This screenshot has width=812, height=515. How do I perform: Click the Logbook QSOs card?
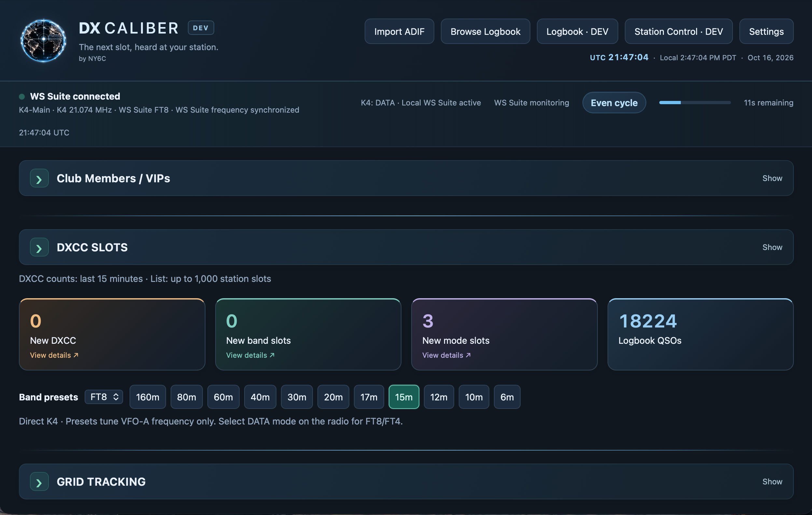pos(700,335)
